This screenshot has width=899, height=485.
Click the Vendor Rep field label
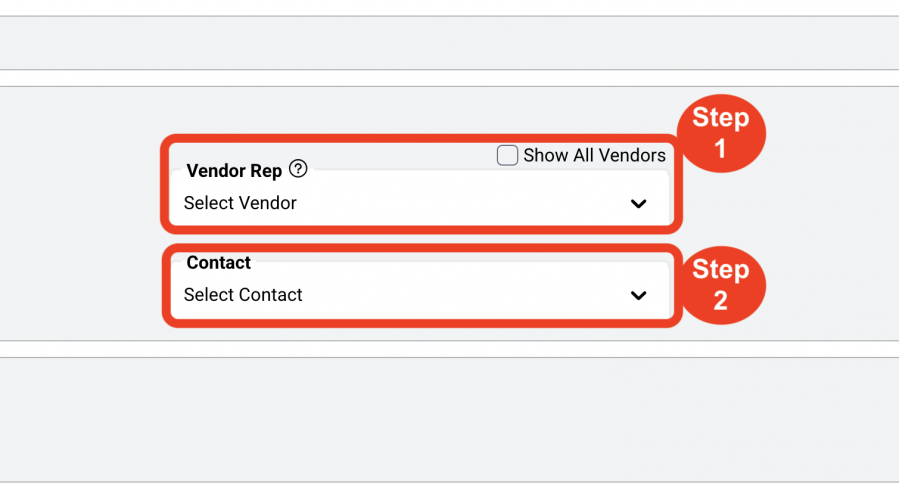click(234, 170)
